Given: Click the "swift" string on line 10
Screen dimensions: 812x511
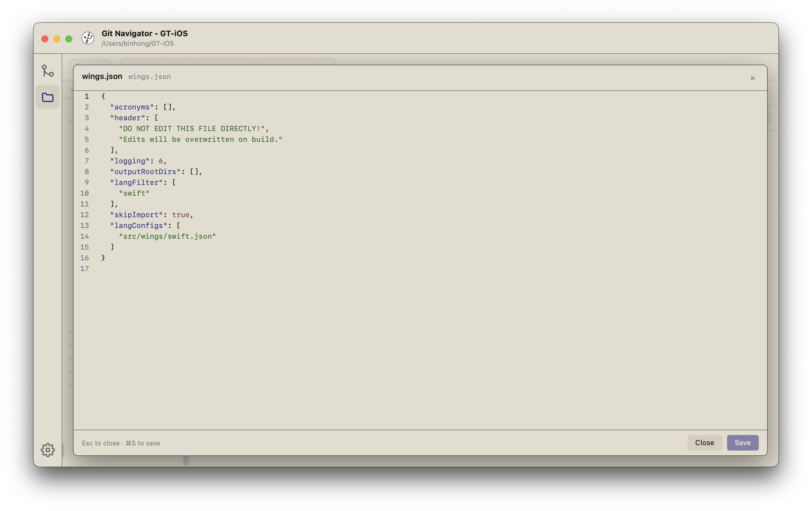Looking at the screenshot, I should coord(134,193).
